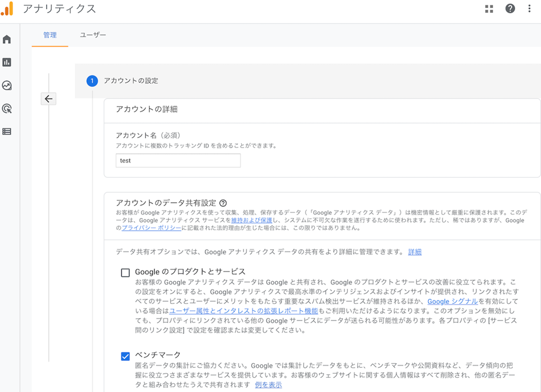541x392 pixels.
Task: Click the アナリティクス title text
Action: (x=59, y=9)
